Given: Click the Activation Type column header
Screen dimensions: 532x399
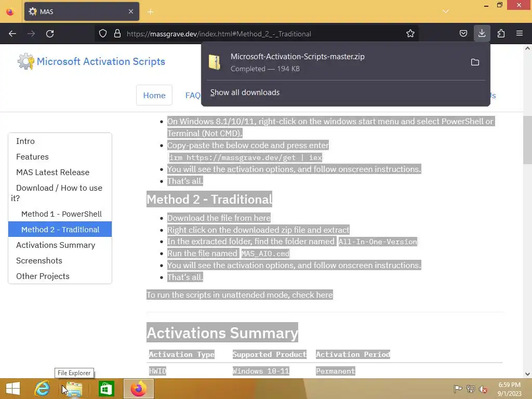Looking at the screenshot, I should [x=181, y=354].
